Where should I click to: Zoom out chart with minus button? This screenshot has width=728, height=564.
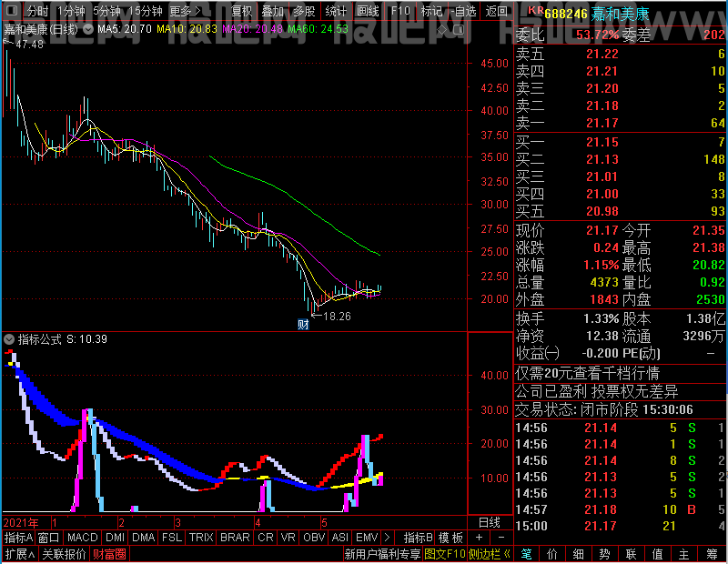[x=501, y=538]
